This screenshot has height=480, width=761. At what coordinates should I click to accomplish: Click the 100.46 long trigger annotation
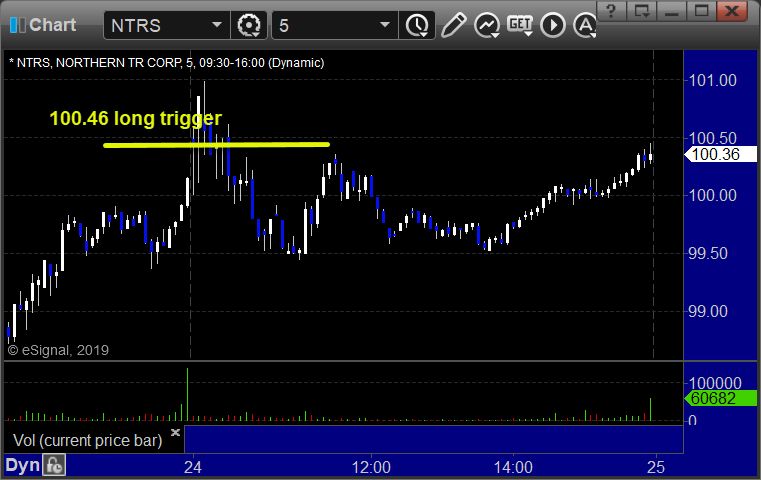point(135,118)
